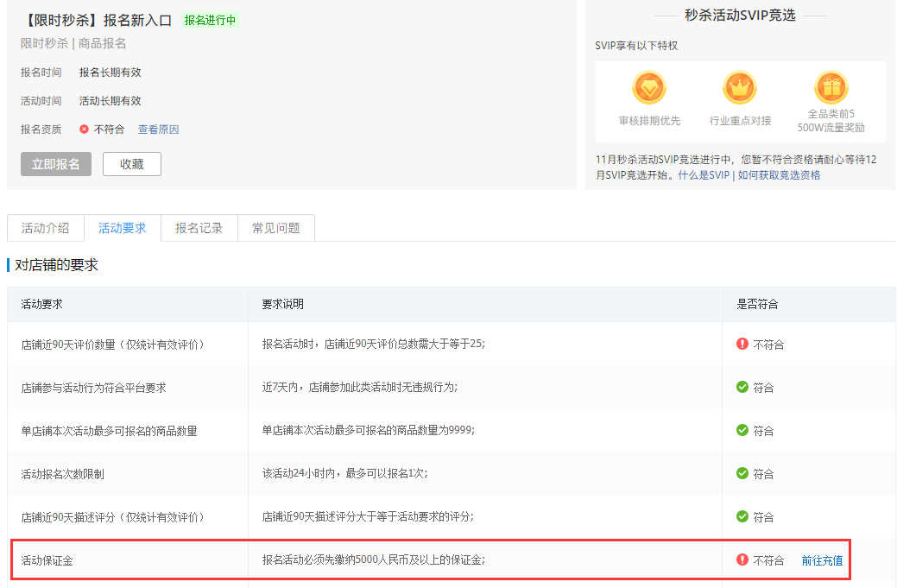Click text 近7天内，店铺参加此类活动时无违规行为
897x588 pixels.
[359, 387]
